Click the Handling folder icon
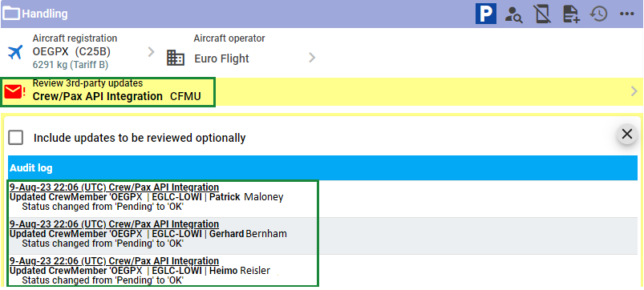This screenshot has width=644, height=290. click(11, 14)
